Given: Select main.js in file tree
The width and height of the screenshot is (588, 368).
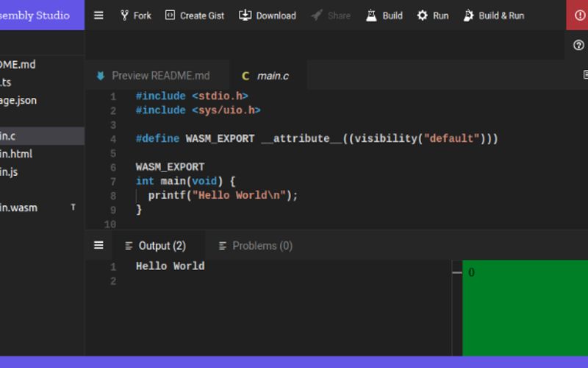Looking at the screenshot, I should coord(42,172).
